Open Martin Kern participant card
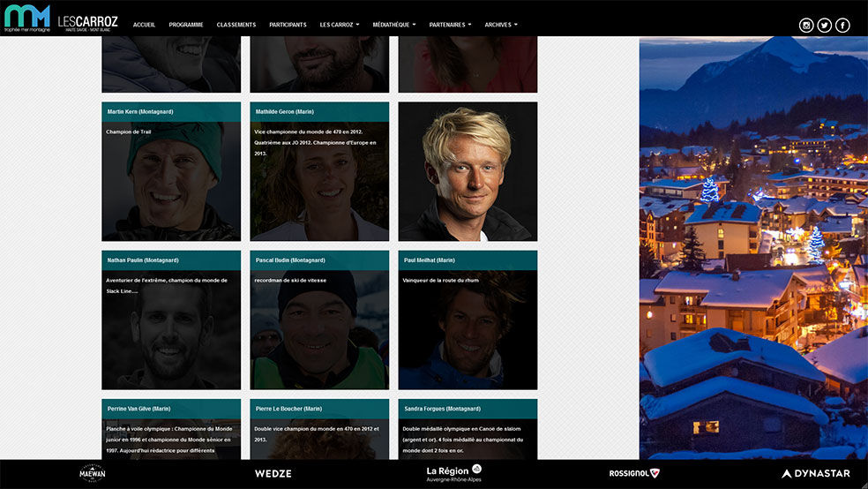Screen dimensions: 868x489 (x=171, y=172)
